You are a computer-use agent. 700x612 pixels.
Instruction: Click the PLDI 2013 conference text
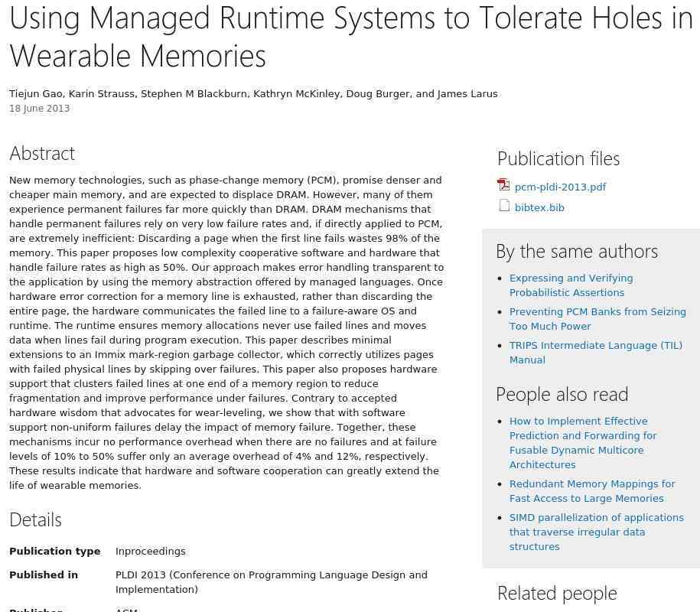(x=271, y=582)
